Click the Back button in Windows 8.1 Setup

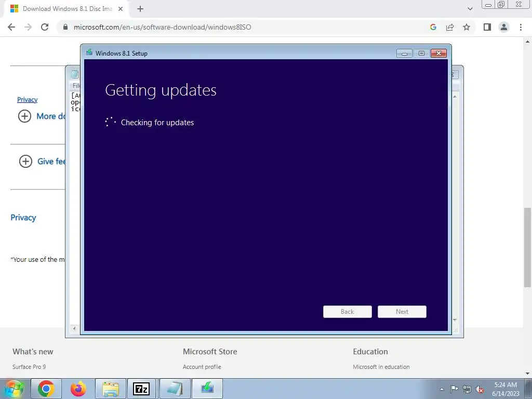click(x=347, y=312)
